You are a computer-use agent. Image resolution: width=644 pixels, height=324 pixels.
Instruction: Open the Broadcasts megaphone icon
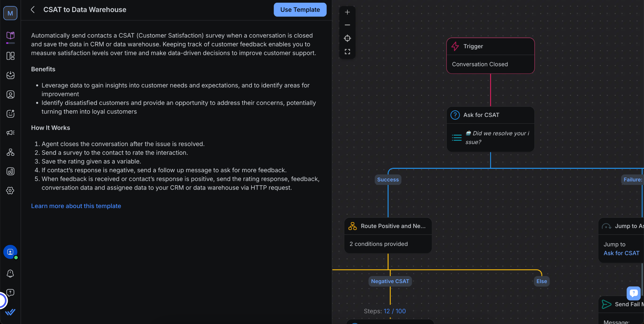(x=10, y=133)
